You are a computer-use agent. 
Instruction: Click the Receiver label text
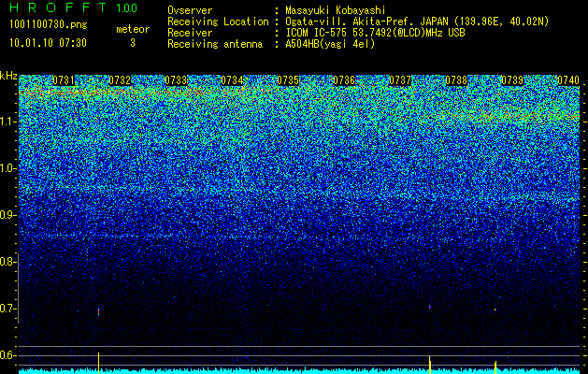point(190,33)
